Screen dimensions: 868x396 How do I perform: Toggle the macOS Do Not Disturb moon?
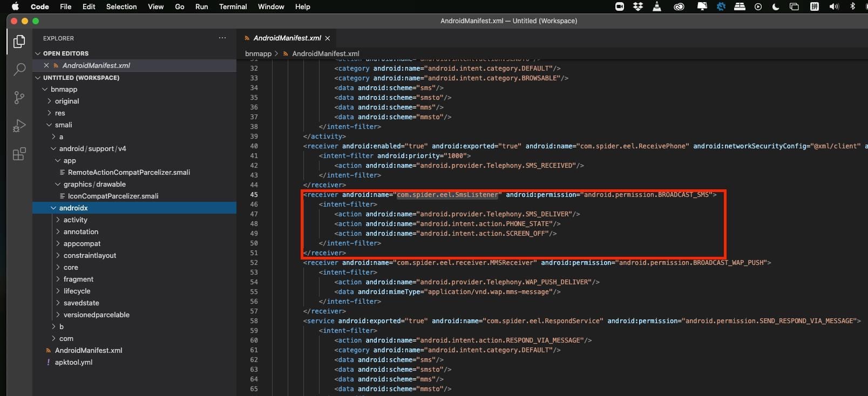coord(776,6)
